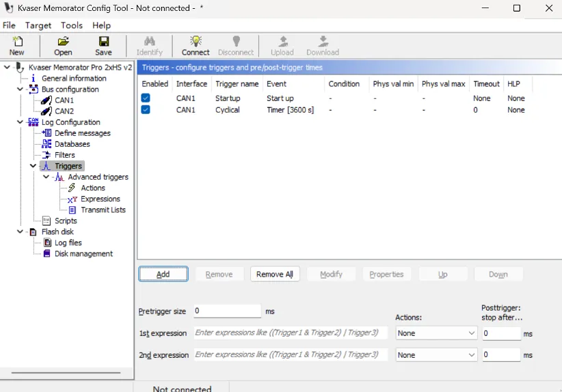This screenshot has height=392, width=562.
Task: Click the 2nd expression posttrigger ms field
Action: click(x=501, y=354)
